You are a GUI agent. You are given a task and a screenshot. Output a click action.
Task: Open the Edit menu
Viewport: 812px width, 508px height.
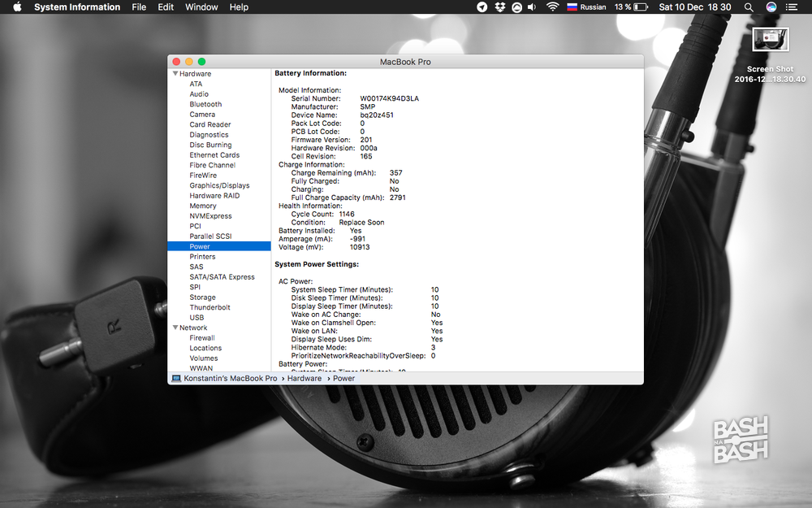coord(166,7)
